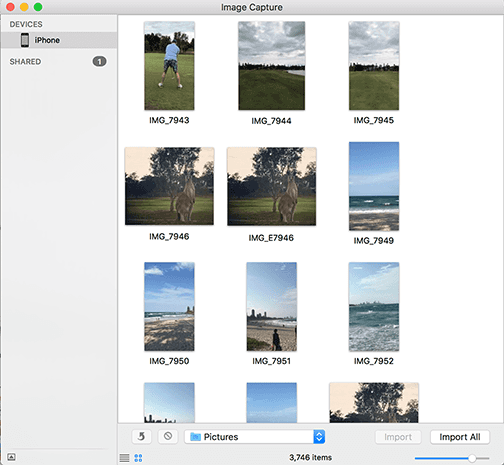Viewport: 504px width, 465px height.
Task: Click the DEVICES section header
Action: 26,24
